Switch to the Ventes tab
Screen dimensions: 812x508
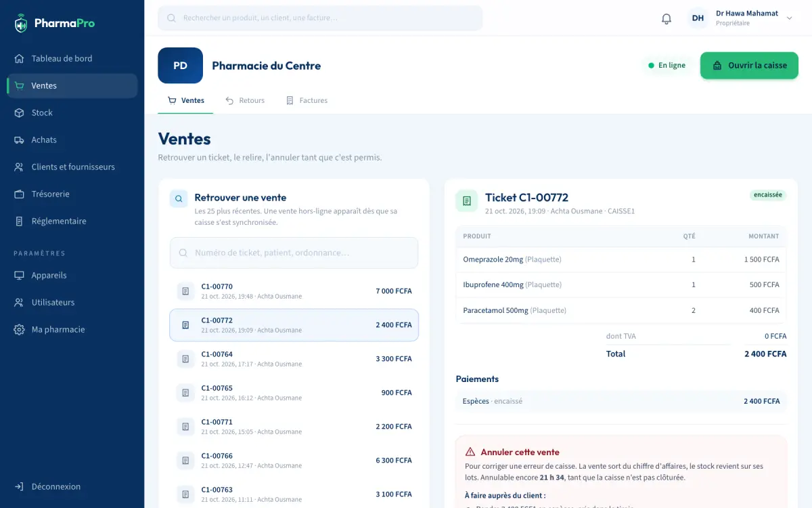[186, 100]
